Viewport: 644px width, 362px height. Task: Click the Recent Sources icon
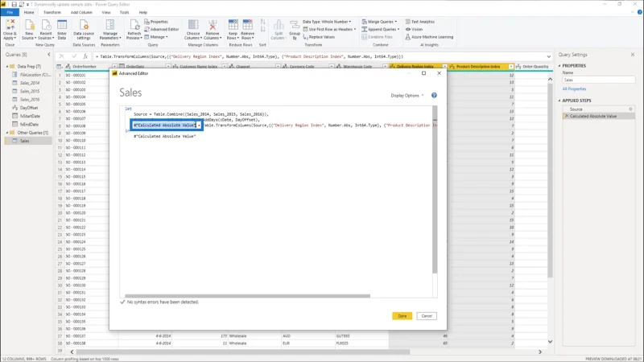(46, 29)
